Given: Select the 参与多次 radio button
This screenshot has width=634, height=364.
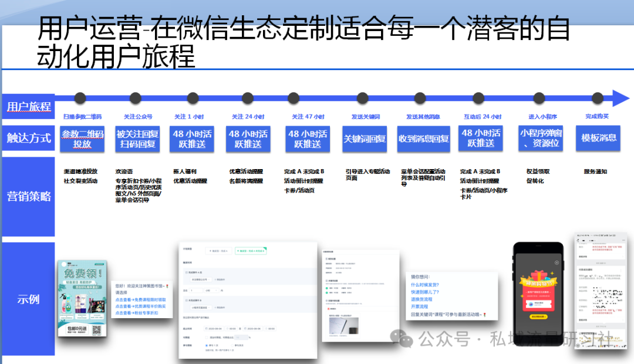Looking at the screenshot, I should [231, 345].
